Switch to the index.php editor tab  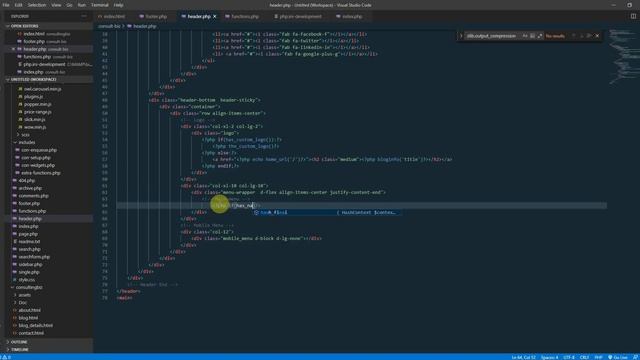[x=349, y=17]
